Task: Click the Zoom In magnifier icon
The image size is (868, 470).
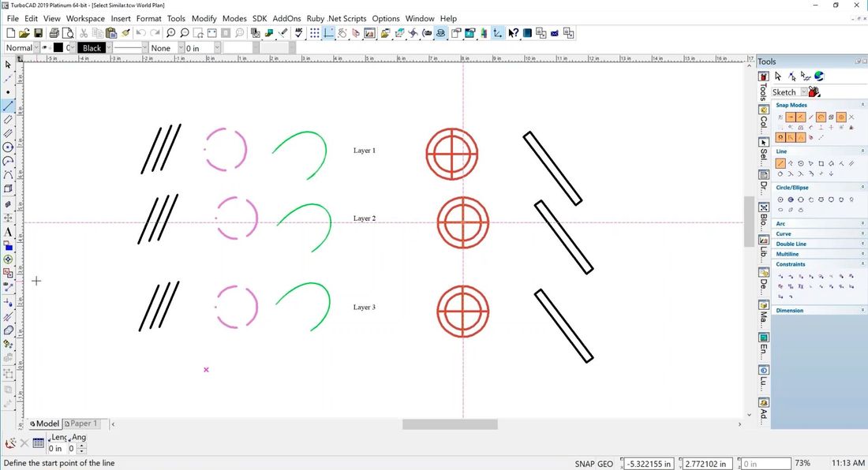Action: [x=171, y=33]
